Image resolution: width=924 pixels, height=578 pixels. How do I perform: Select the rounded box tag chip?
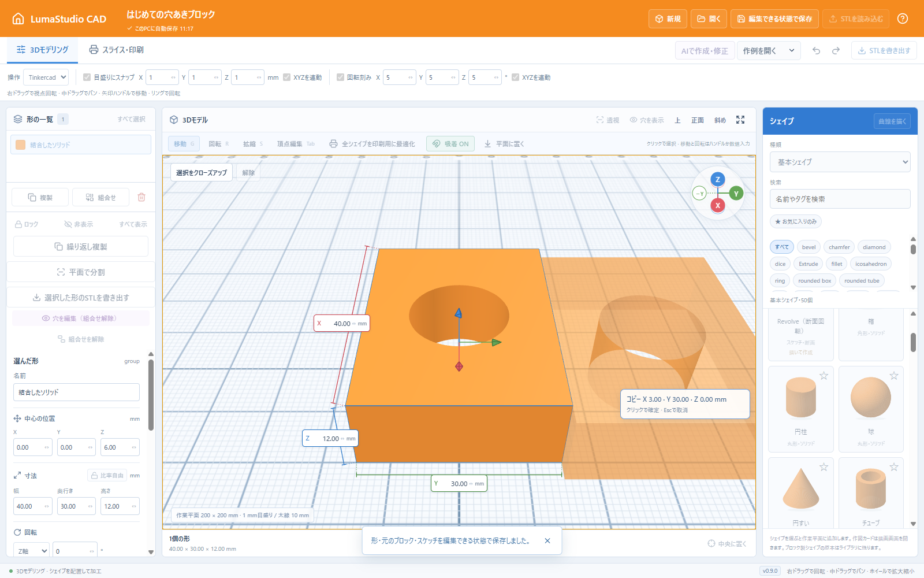coord(814,281)
